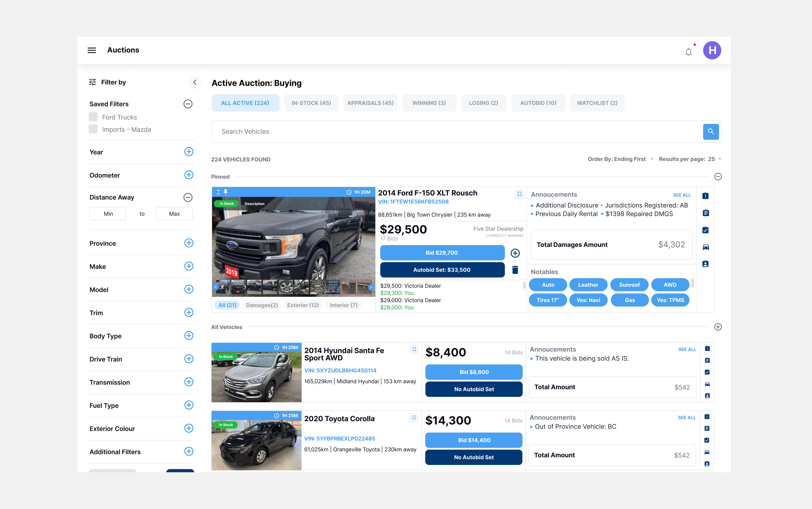Open the hamburger navigation menu
The height and width of the screenshot is (509, 812).
tap(92, 50)
